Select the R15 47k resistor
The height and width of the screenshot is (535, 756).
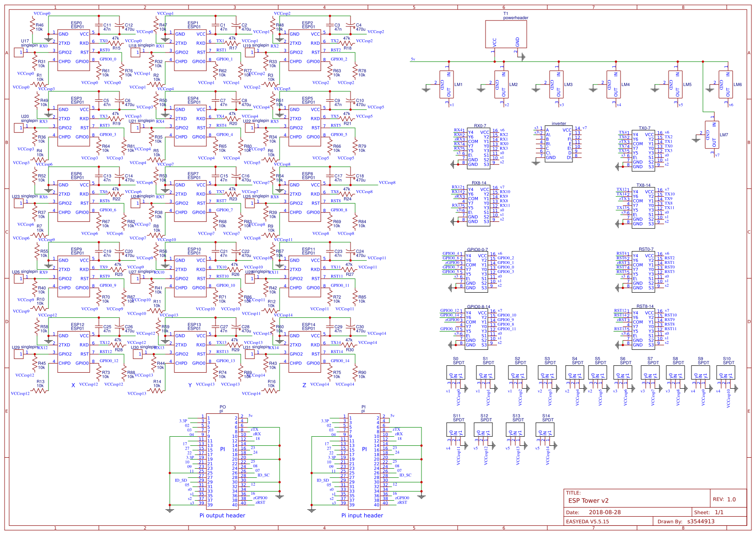(116, 43)
